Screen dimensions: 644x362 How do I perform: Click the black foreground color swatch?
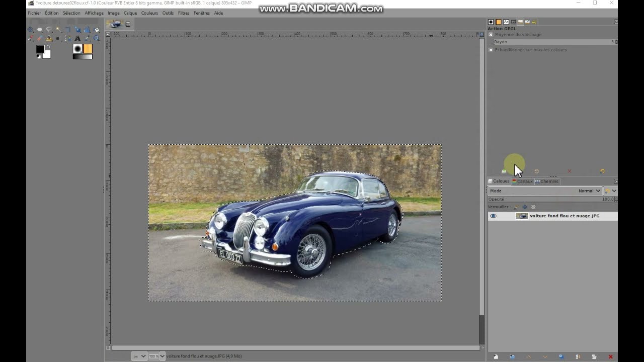point(40,49)
